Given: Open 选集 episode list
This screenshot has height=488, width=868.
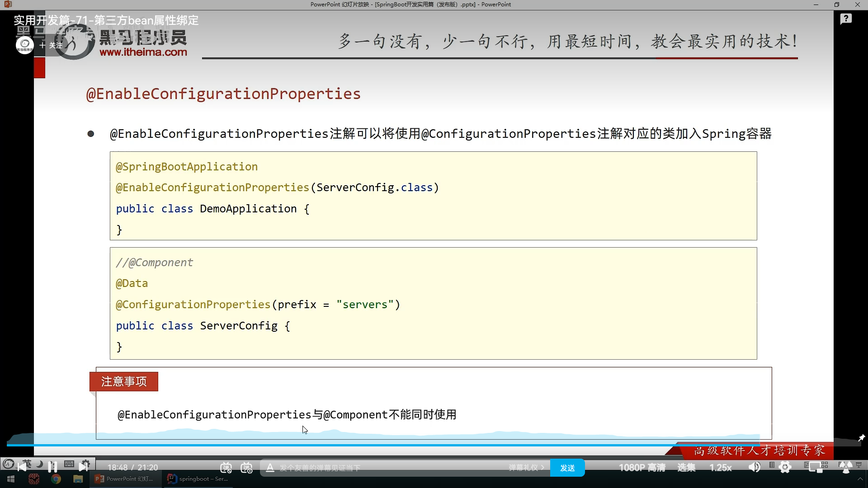Looking at the screenshot, I should tap(686, 468).
